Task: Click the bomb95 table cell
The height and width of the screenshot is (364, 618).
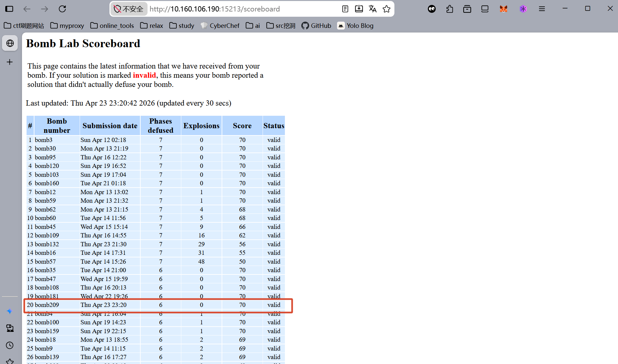Action: click(57, 157)
